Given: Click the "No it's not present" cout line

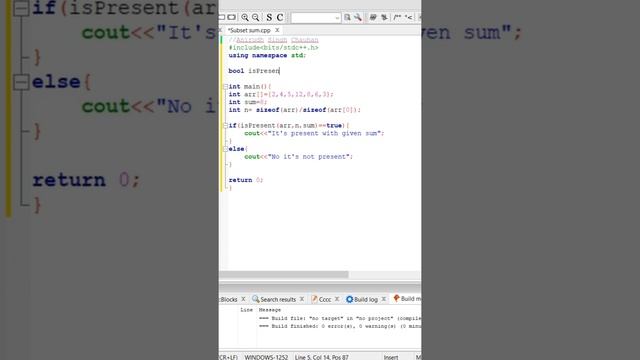Looking at the screenshot, I should tap(298, 157).
